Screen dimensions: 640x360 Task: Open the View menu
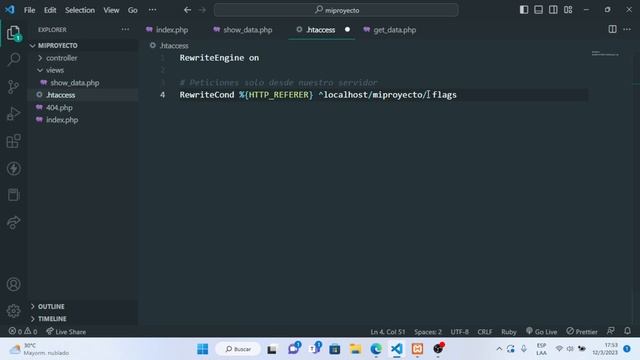(x=111, y=10)
